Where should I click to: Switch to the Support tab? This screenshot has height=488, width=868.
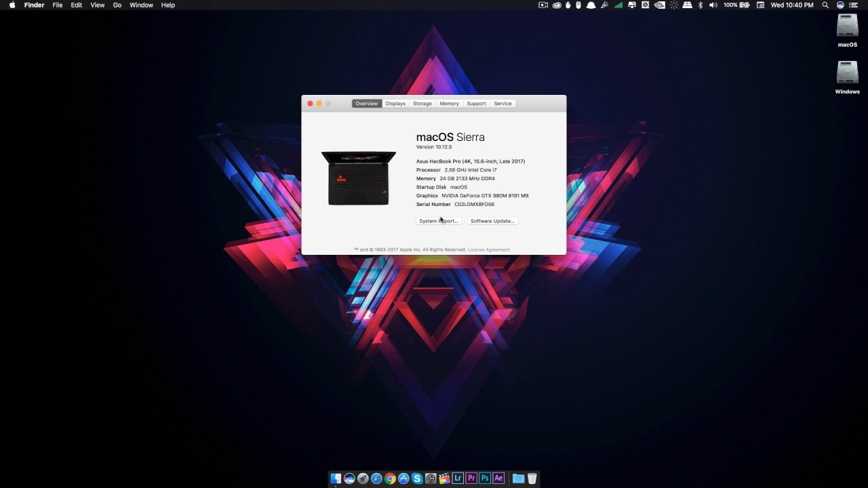(476, 104)
